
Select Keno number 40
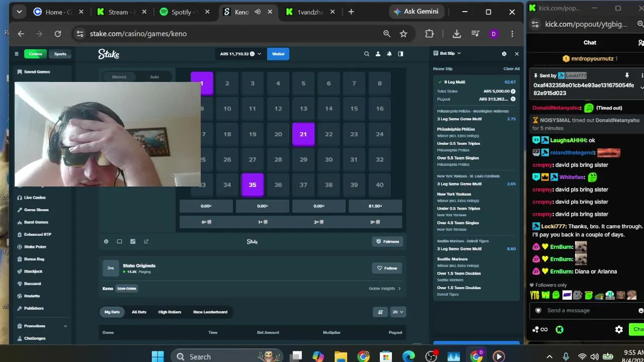coord(380,185)
